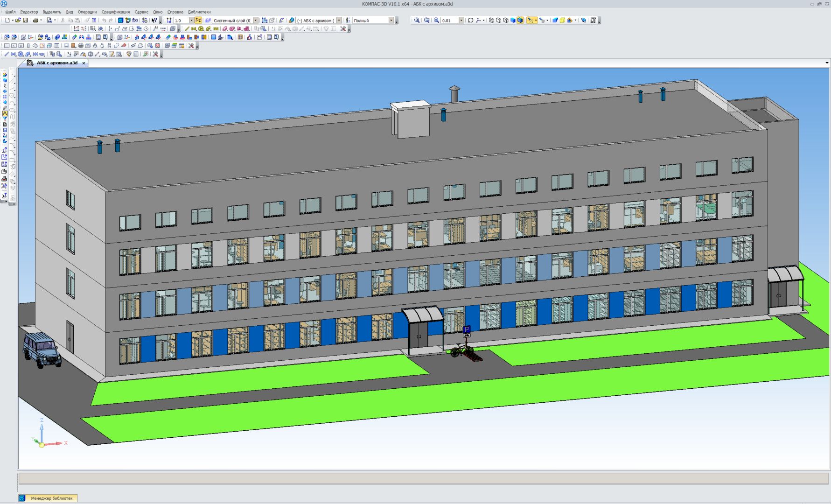Viewport: 831px width, 504px height.
Task: Open the Системный слой layer dropdown
Action: pyautogui.click(x=256, y=21)
